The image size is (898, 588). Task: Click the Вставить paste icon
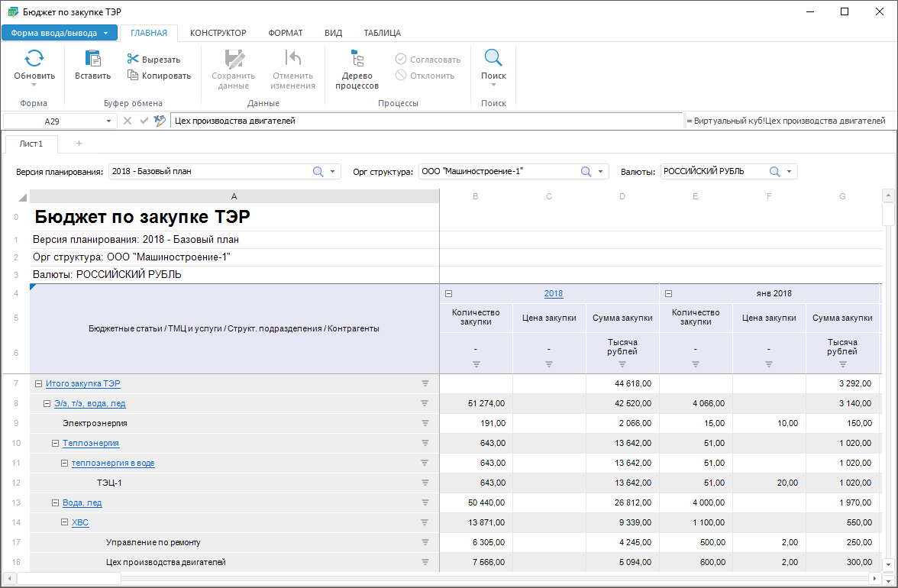tap(92, 59)
